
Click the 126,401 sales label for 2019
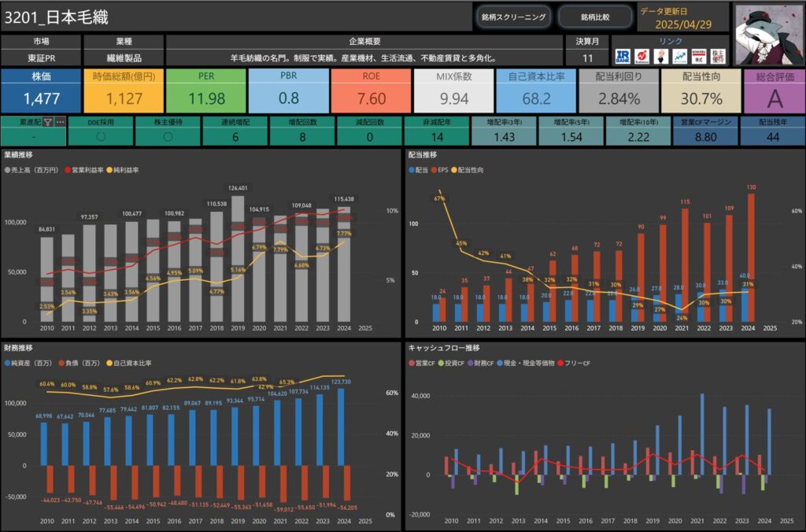238,188
